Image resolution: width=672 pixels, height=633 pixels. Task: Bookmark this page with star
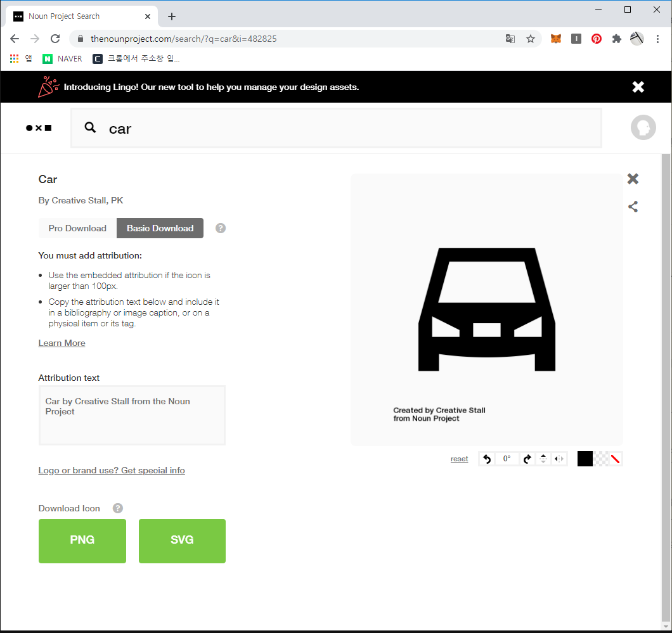click(x=531, y=39)
